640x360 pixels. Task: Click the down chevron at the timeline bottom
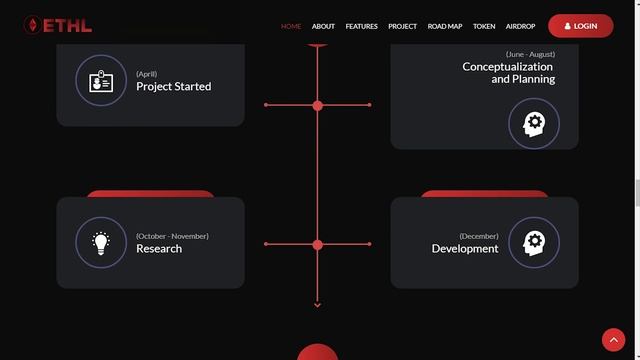click(318, 305)
